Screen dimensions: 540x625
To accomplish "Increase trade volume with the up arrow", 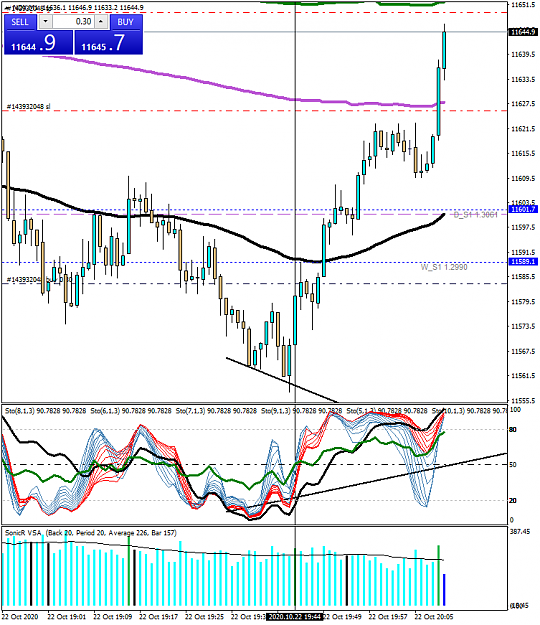I will click(101, 22).
